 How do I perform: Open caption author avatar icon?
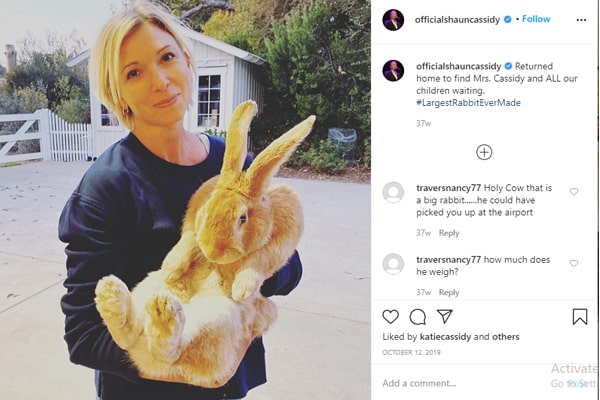pos(393,70)
